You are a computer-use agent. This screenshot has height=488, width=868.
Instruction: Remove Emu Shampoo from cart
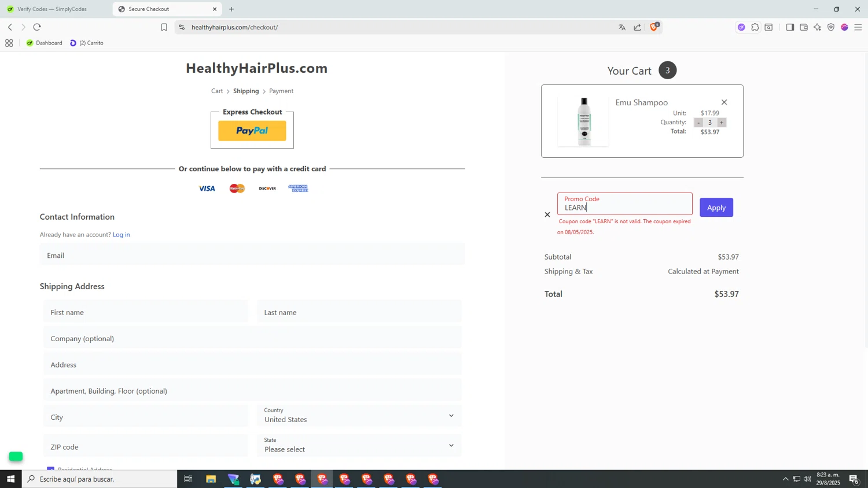tap(723, 102)
